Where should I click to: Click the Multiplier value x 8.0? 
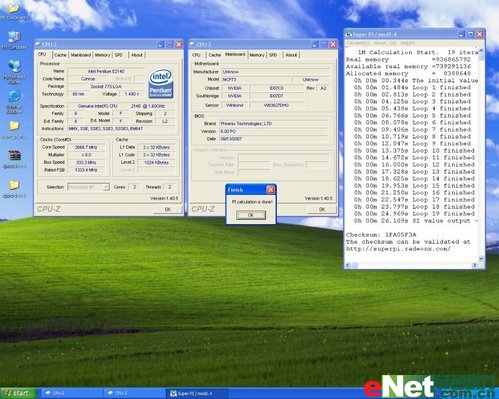[86, 155]
